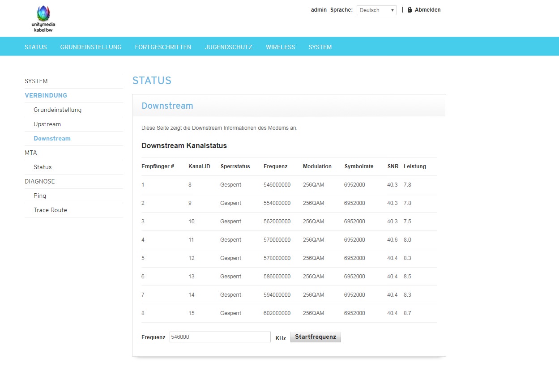Open the SYSTEM top navigation menu
The height and width of the screenshot is (392, 559).
[320, 47]
